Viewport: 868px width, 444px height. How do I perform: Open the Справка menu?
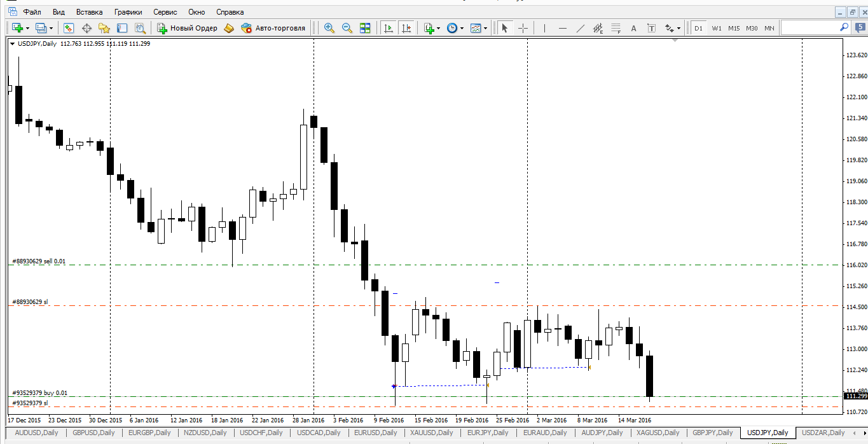(230, 12)
